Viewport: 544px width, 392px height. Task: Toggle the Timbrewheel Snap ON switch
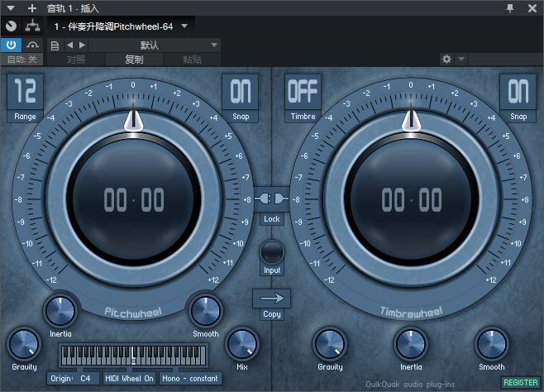coord(518,92)
